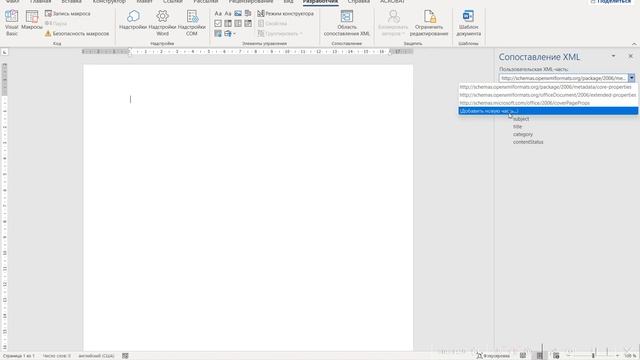This screenshot has height=360, width=640.
Task: Click the zoom slider handle
Action: click(x=593, y=356)
